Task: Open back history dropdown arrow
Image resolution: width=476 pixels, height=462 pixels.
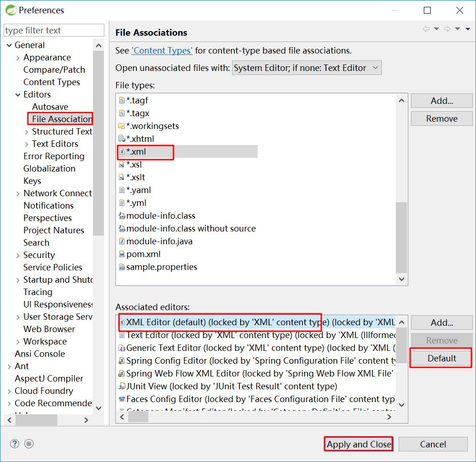Action: pyautogui.click(x=436, y=29)
